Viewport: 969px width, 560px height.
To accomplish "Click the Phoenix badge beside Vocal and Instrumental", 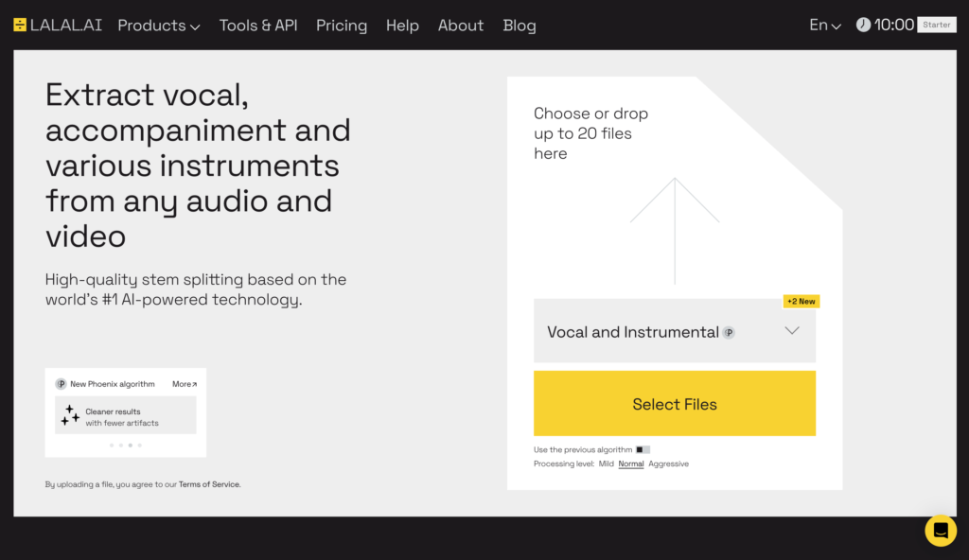I will tap(729, 332).
